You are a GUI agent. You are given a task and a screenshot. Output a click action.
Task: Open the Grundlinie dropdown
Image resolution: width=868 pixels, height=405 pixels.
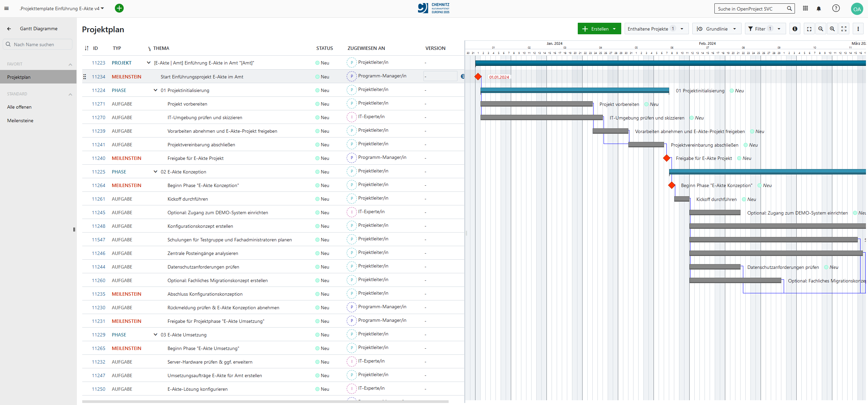click(716, 29)
